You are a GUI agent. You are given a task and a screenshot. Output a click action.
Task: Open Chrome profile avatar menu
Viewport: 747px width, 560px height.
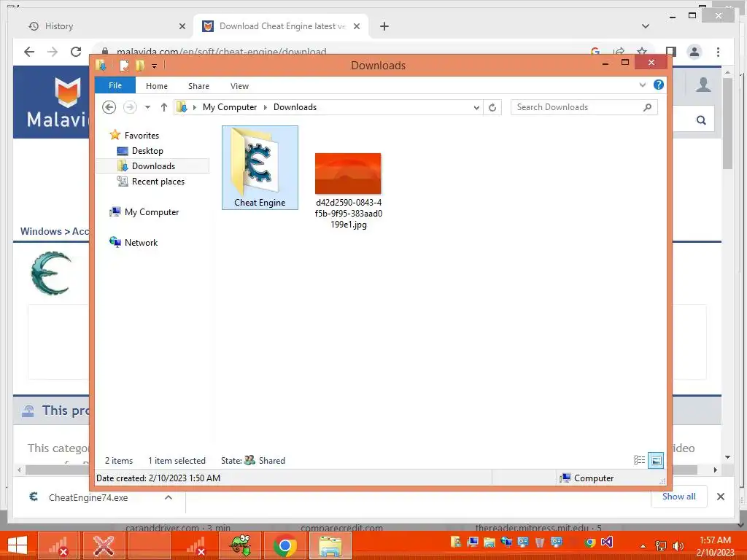point(694,52)
